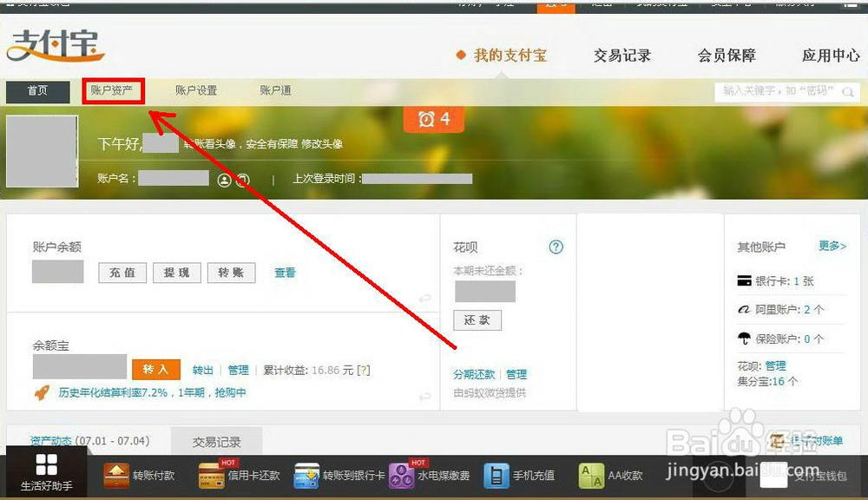Open the alarm reminders badge showing 4
The image size is (868, 500).
pos(433,119)
